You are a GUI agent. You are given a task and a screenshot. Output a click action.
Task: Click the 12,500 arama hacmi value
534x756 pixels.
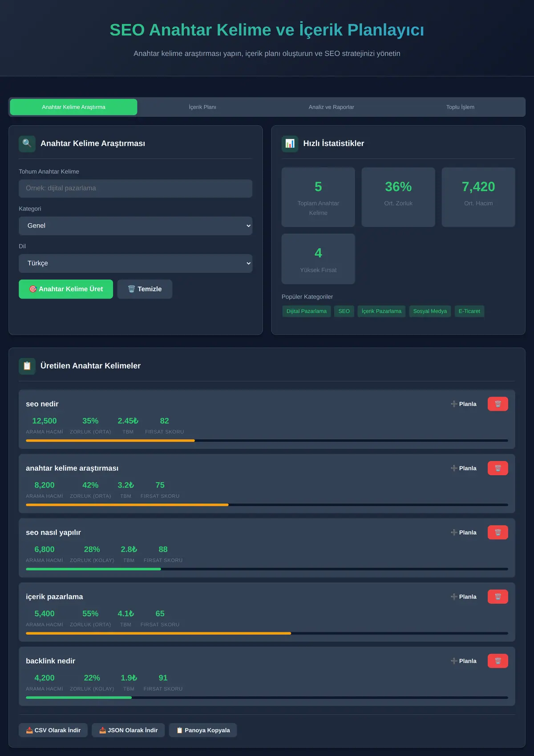click(x=44, y=421)
